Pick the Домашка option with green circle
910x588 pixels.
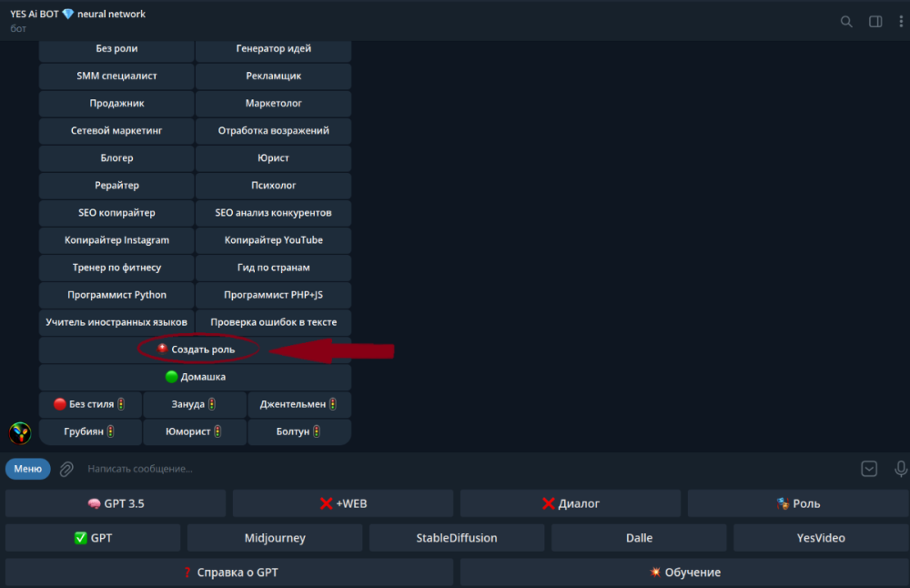(195, 377)
